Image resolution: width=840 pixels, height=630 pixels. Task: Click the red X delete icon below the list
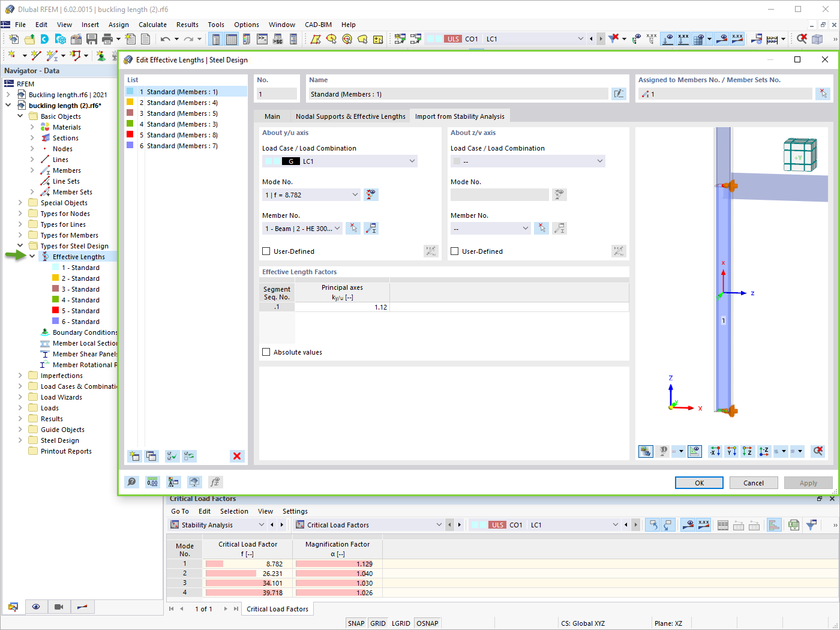point(237,456)
